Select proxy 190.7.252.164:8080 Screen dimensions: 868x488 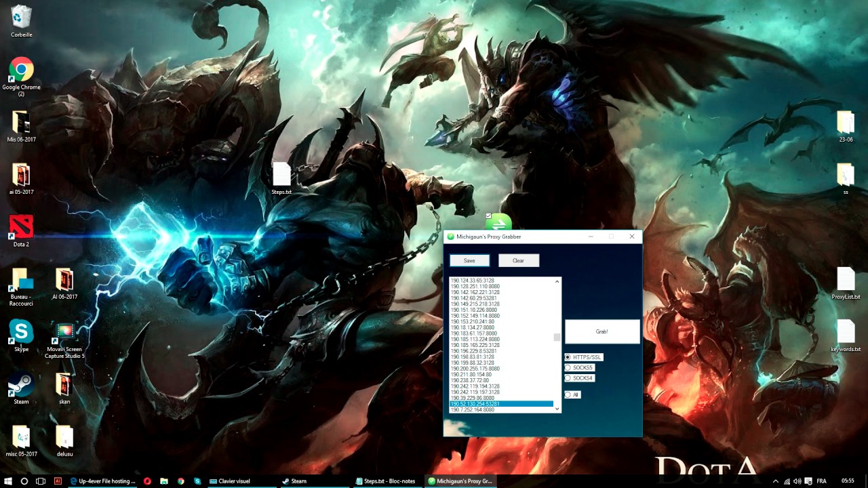coord(473,409)
